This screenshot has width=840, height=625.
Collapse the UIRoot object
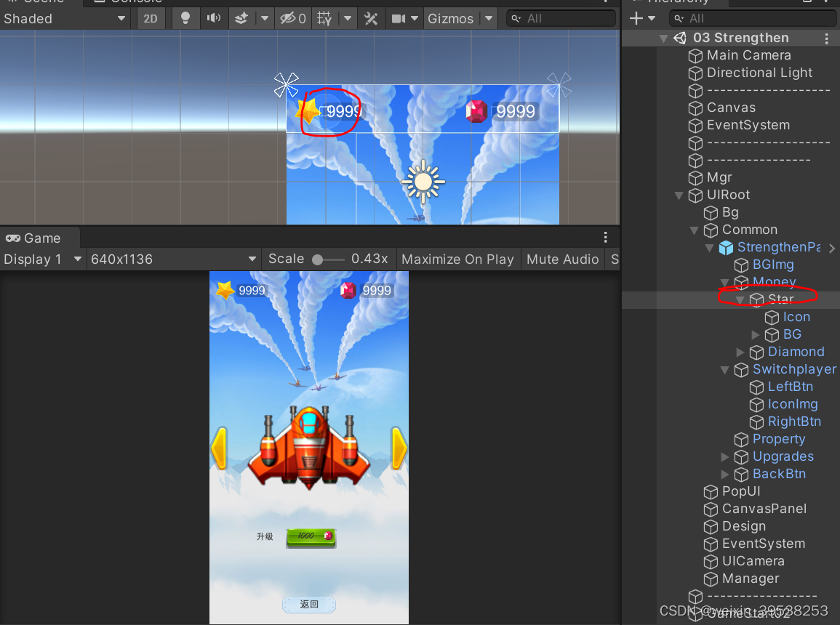pos(679,195)
